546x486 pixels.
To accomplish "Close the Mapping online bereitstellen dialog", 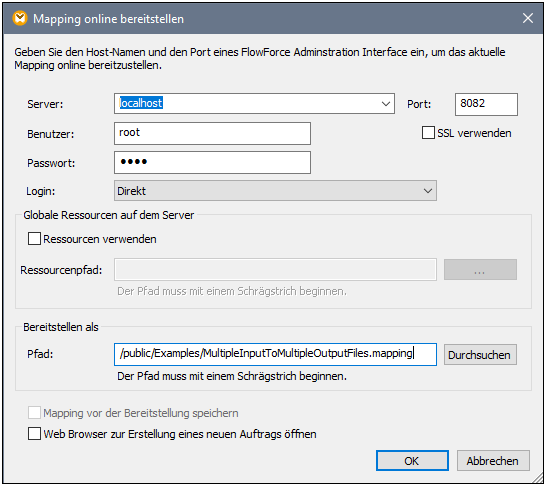I will tap(528, 18).
